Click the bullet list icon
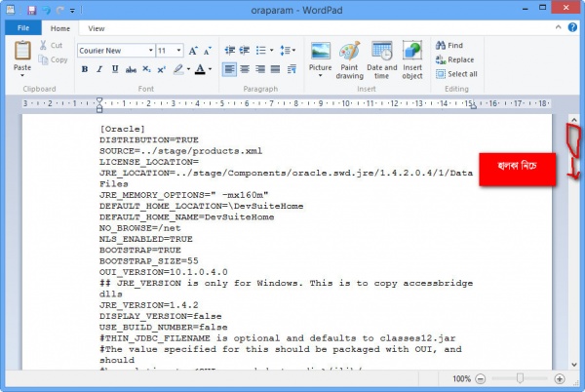Screen dimensions: 585x392 [x=260, y=50]
